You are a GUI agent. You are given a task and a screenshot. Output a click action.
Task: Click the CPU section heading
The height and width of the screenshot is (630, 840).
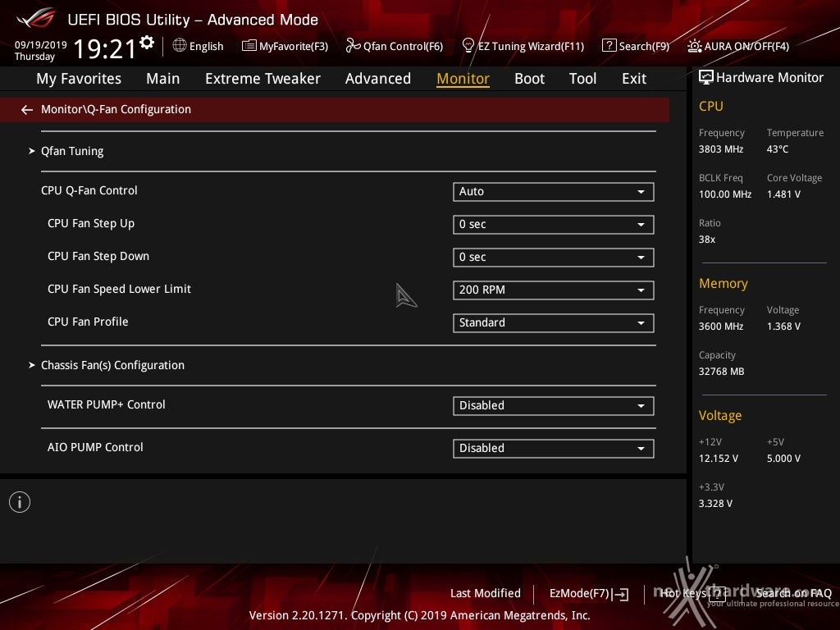coord(711,106)
